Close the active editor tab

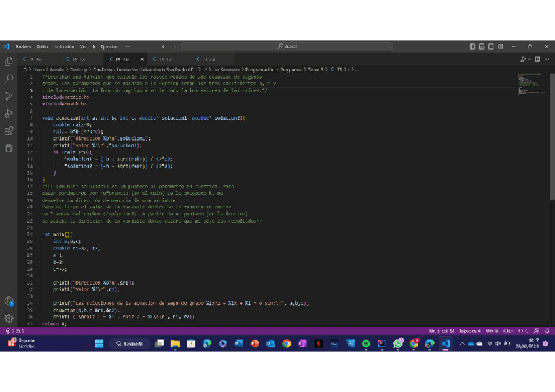pyautogui.click(x=142, y=59)
